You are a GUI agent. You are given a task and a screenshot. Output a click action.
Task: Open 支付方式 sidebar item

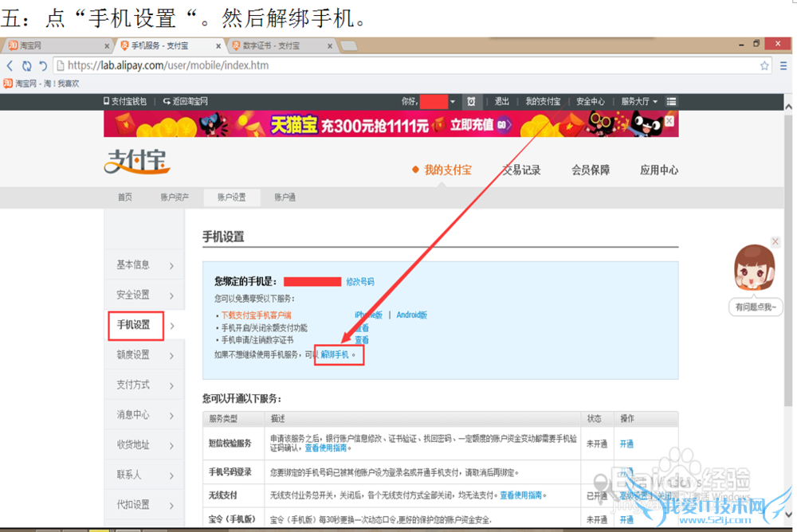(144, 385)
